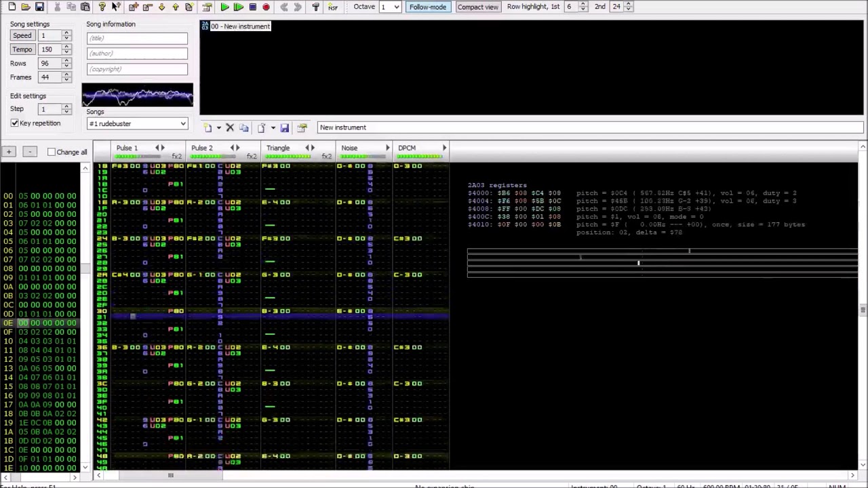The image size is (868, 488).
Task: Stop playback
Action: point(252,7)
